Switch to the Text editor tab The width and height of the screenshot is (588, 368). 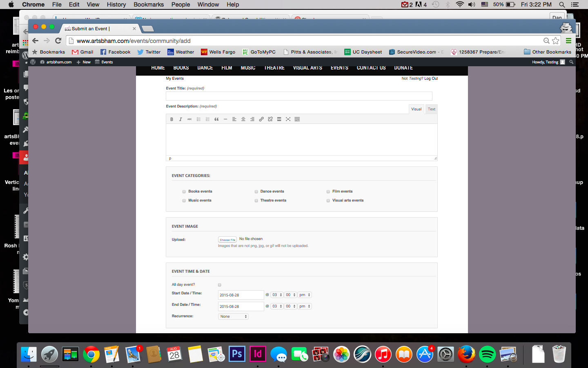pyautogui.click(x=432, y=109)
